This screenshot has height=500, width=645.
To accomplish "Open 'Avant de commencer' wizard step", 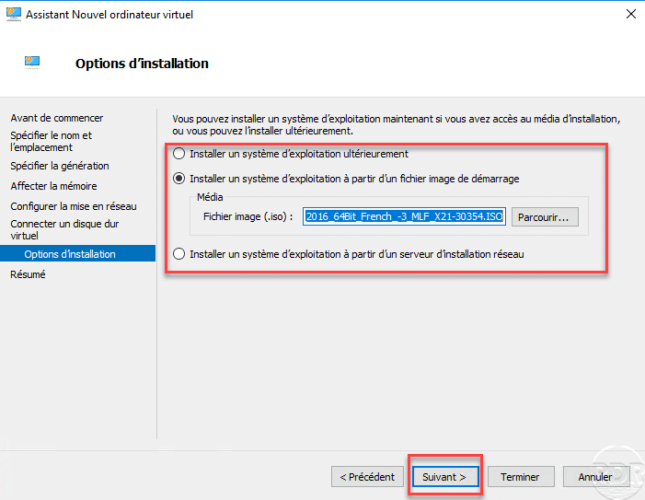I will click(57, 118).
